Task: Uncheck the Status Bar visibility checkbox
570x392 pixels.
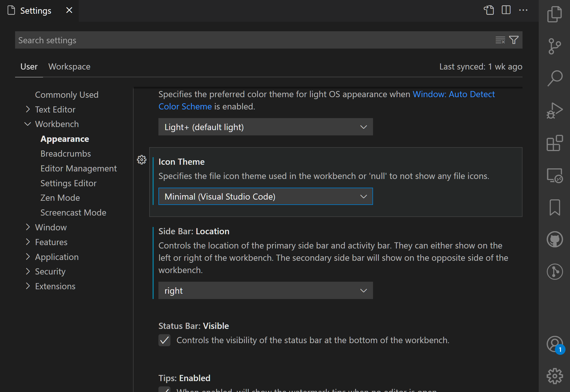Action: coord(165,340)
